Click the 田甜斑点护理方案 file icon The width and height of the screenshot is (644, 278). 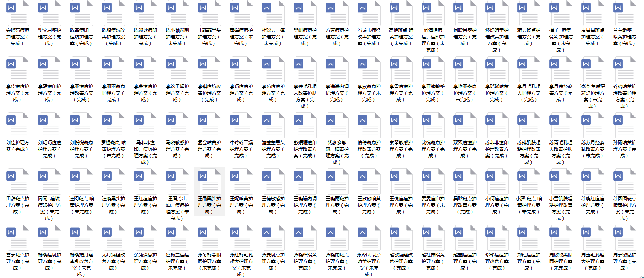pyautogui.click(x=17, y=181)
